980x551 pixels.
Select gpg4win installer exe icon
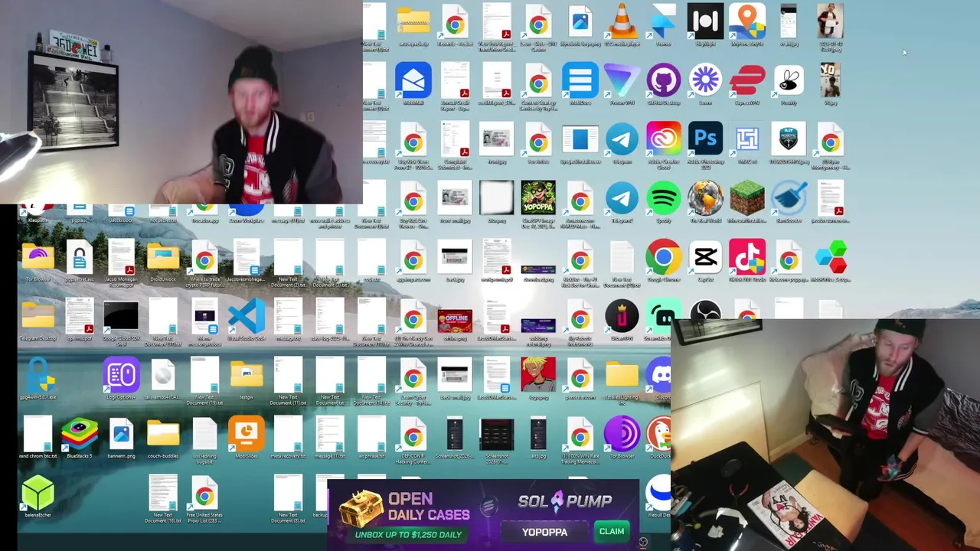[x=38, y=376]
